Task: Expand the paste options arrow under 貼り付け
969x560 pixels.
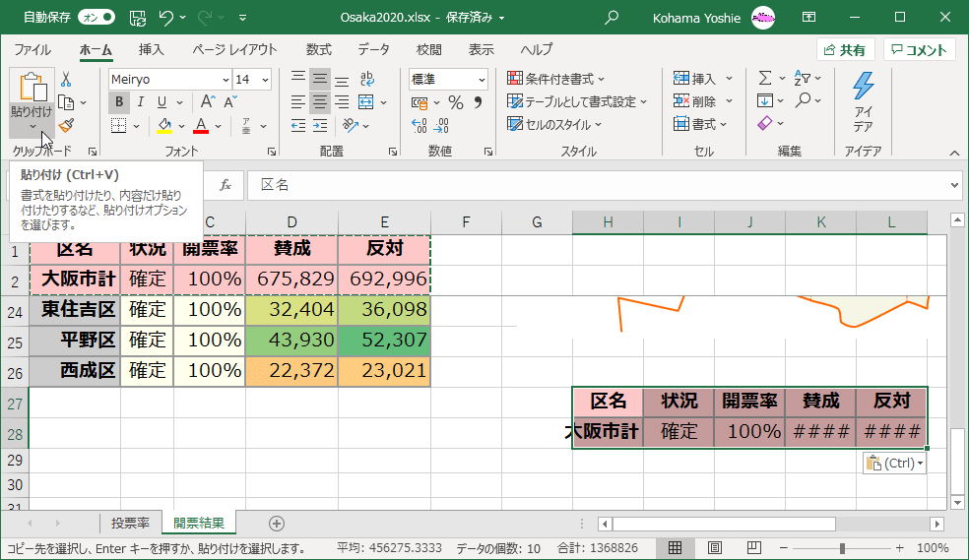Action: click(x=32, y=127)
